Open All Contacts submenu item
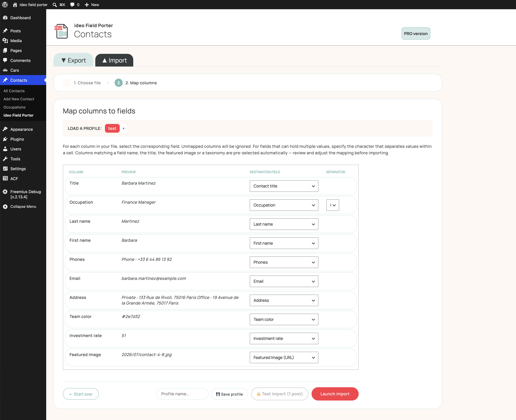 pos(14,91)
